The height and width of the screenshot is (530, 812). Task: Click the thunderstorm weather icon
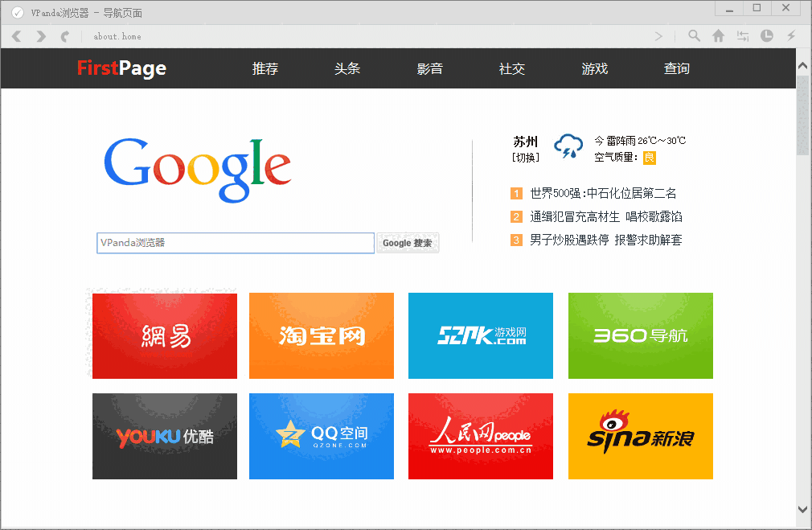pos(568,146)
